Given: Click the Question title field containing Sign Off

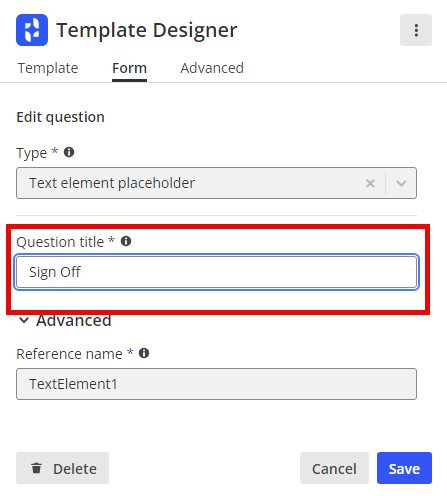Looking at the screenshot, I should [x=216, y=272].
